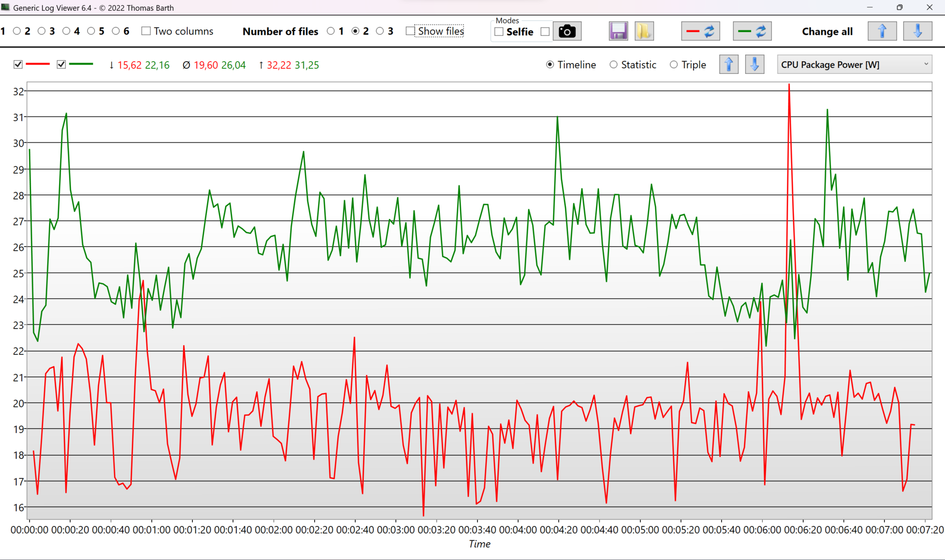Click the Change all up arrow
945x560 pixels.
[882, 31]
